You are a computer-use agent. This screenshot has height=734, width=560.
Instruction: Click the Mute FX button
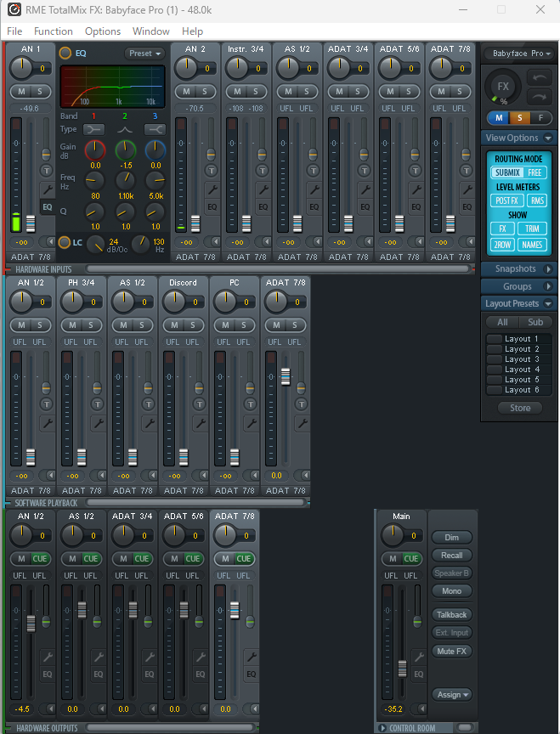click(x=452, y=651)
